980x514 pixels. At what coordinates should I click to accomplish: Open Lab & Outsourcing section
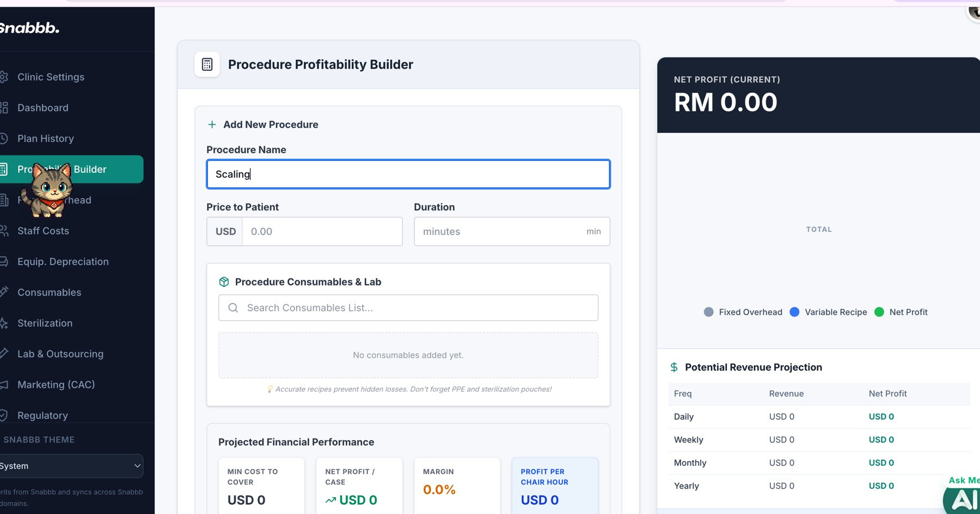coord(60,354)
